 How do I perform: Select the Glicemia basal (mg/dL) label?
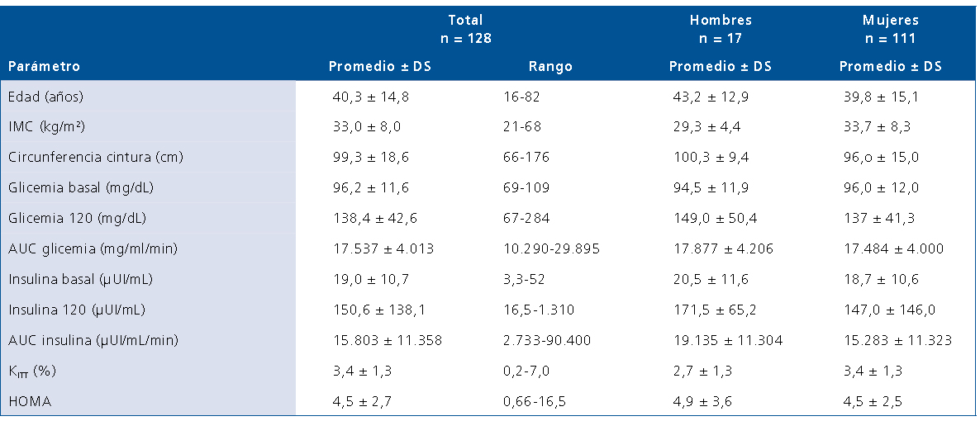80,187
